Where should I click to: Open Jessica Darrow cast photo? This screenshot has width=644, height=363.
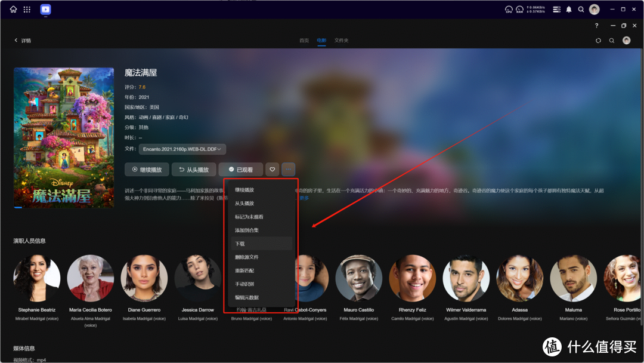(198, 278)
